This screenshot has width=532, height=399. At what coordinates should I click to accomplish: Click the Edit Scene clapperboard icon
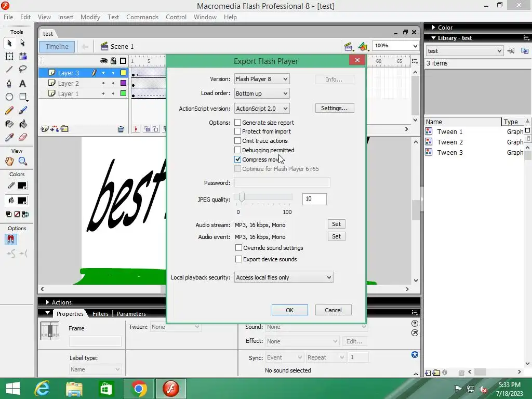pyautogui.click(x=349, y=46)
